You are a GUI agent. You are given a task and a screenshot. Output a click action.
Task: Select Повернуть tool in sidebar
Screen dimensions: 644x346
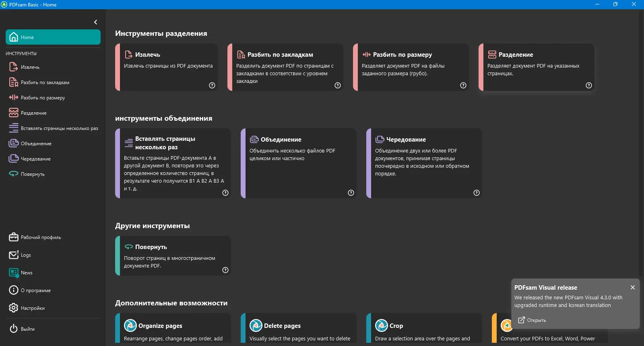[53, 174]
